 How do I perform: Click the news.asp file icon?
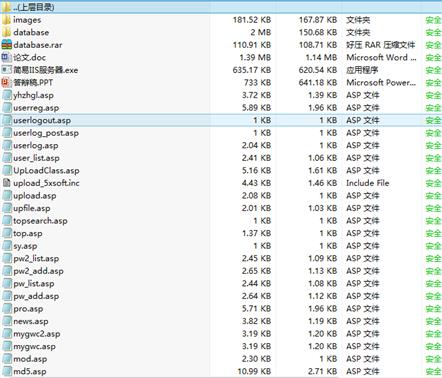coord(7,321)
